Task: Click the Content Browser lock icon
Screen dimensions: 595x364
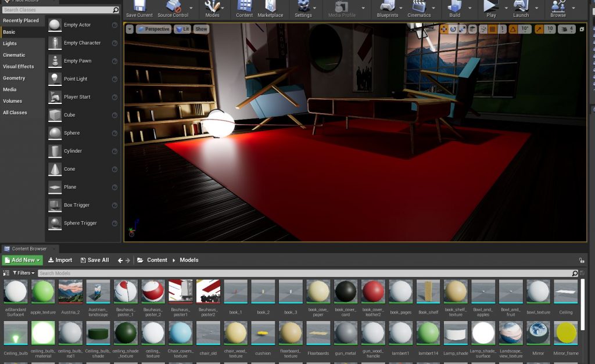Action: pyautogui.click(x=581, y=260)
